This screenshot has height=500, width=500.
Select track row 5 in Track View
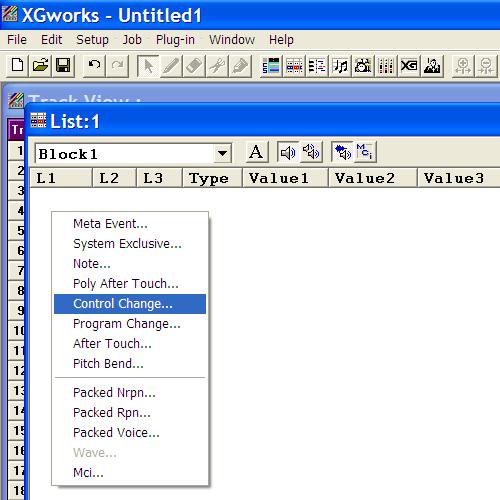[16, 230]
